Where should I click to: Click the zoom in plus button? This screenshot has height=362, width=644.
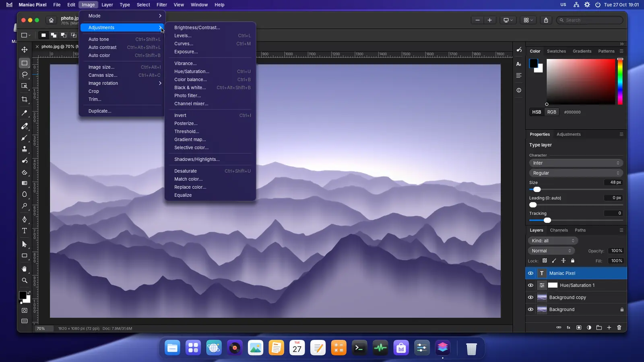tap(489, 20)
